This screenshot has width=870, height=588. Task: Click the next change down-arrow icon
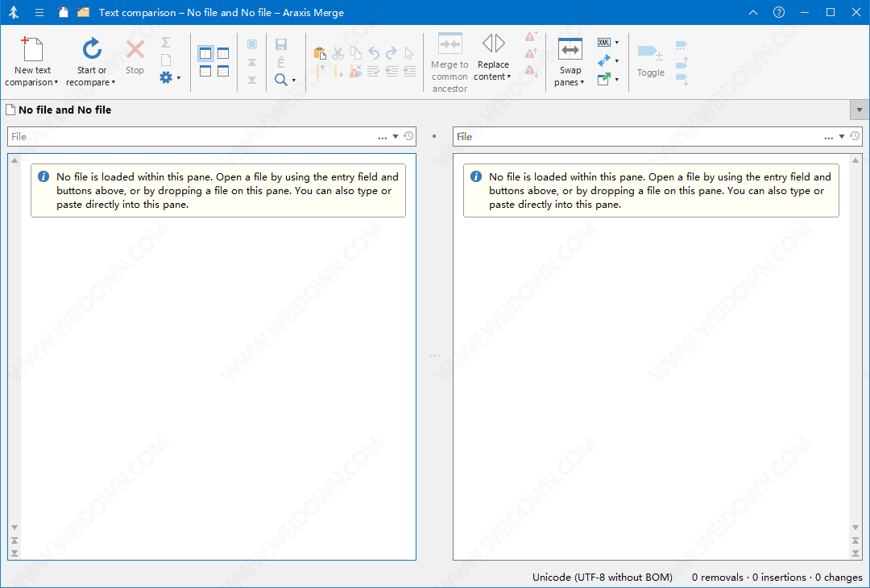[x=338, y=70]
